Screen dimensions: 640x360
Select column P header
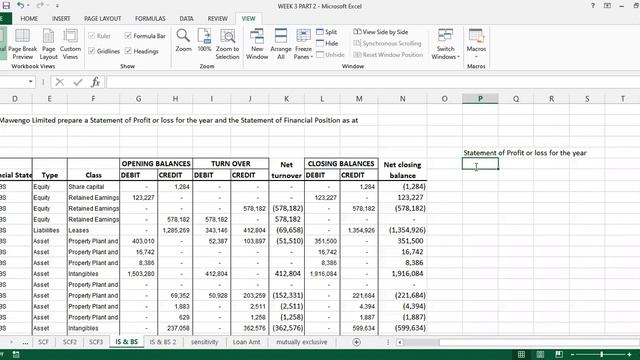[x=480, y=99]
